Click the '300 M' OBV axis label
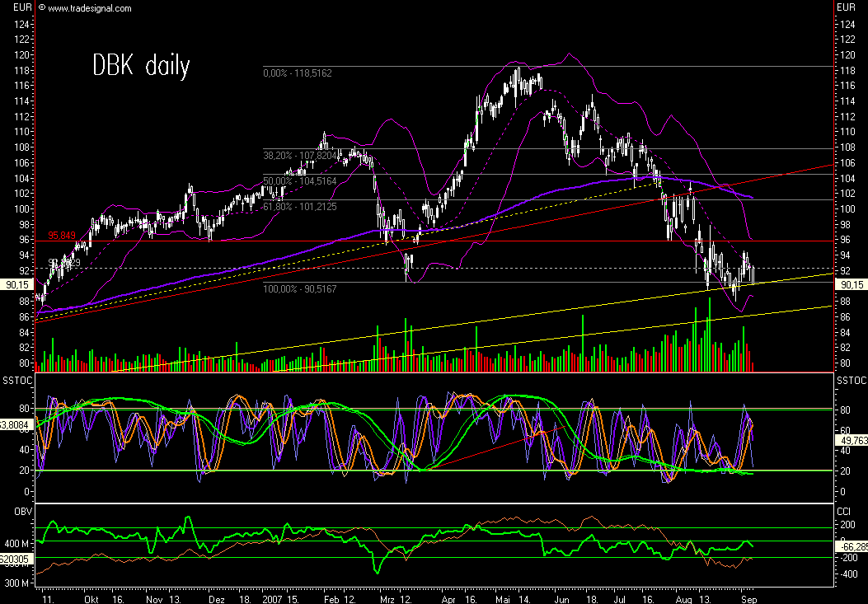868x604 pixels. [17, 583]
